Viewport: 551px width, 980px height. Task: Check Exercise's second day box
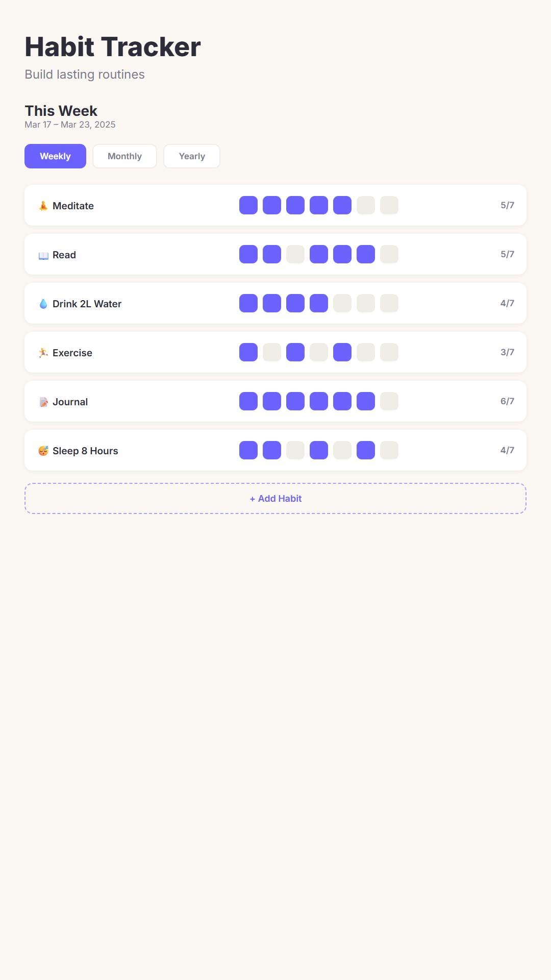pyautogui.click(x=272, y=352)
